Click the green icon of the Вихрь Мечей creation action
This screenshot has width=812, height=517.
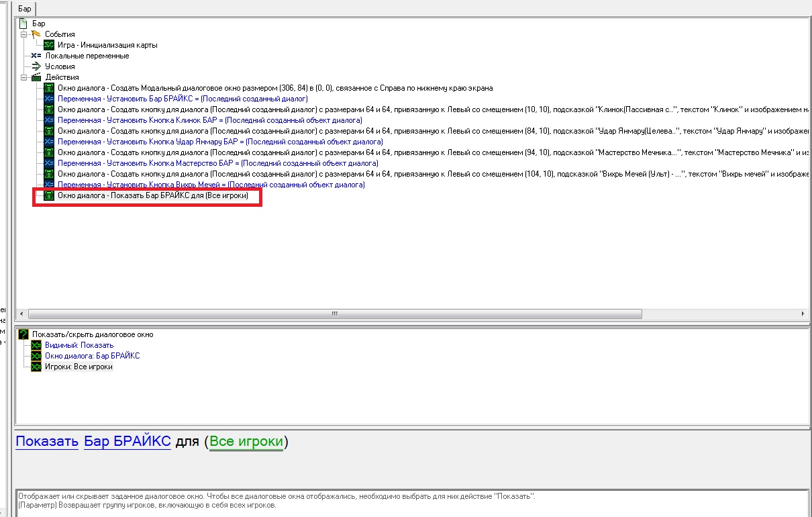click(x=49, y=174)
